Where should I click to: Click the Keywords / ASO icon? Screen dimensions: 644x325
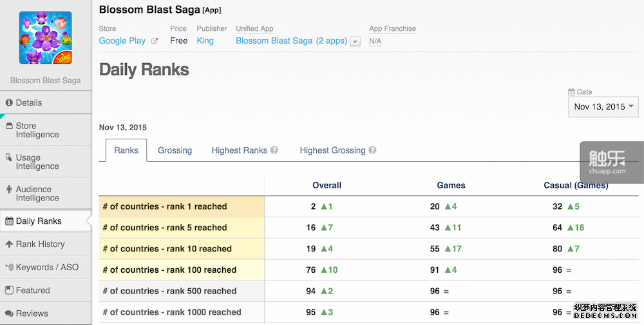9,268
